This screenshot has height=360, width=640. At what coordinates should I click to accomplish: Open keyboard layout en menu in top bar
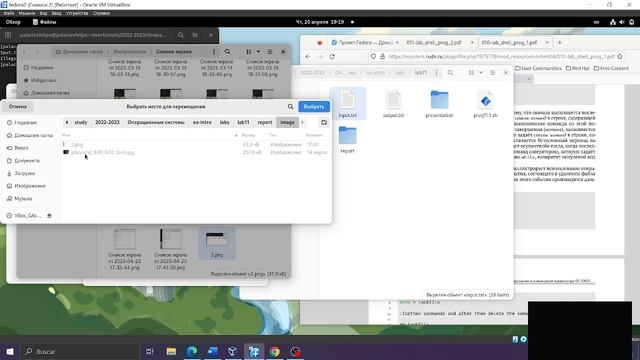tap(596, 22)
